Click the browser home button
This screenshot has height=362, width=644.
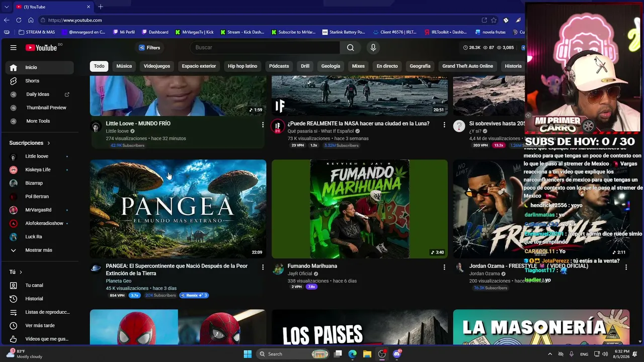pos(31,20)
